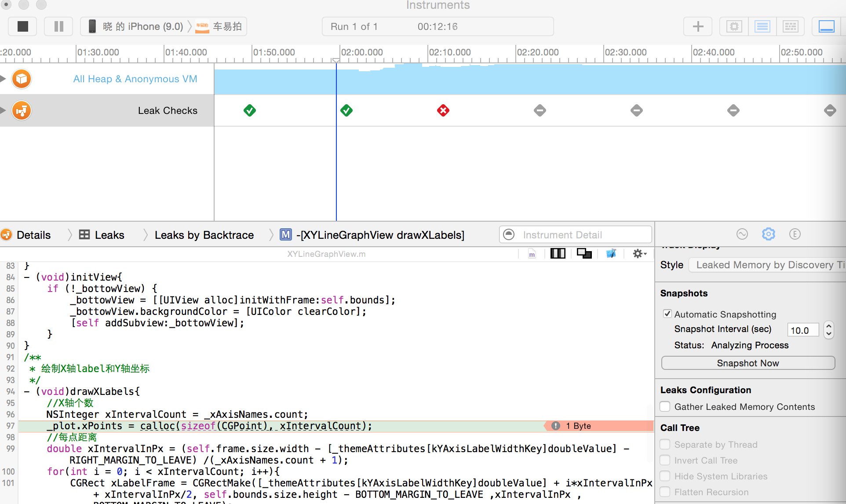Open the Extended Detail inspector tab

795,234
